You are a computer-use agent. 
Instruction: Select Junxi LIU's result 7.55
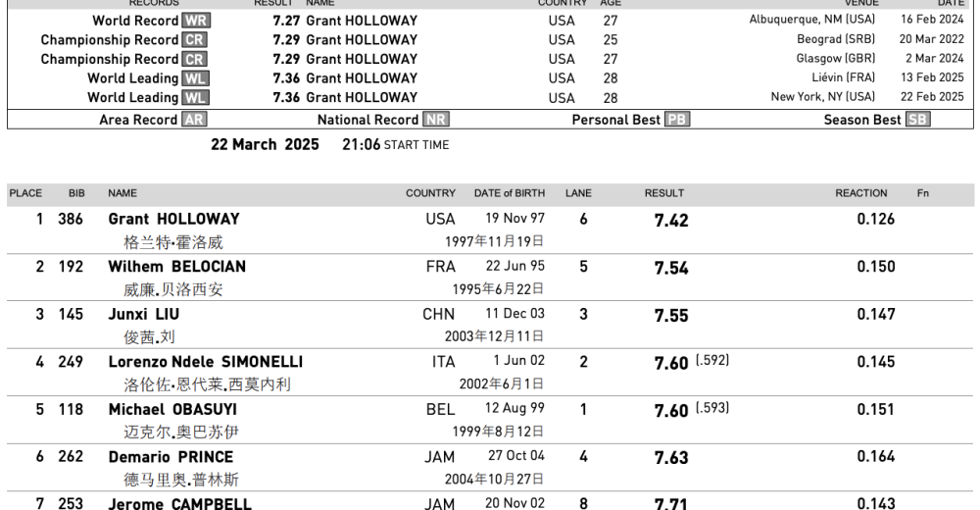(x=671, y=316)
